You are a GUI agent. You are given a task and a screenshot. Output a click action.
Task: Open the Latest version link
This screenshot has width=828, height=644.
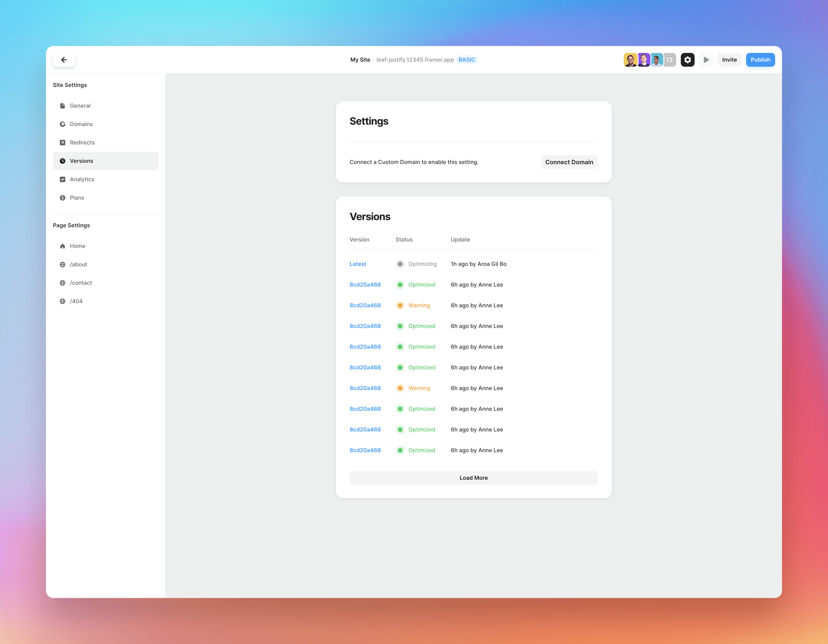tap(357, 264)
